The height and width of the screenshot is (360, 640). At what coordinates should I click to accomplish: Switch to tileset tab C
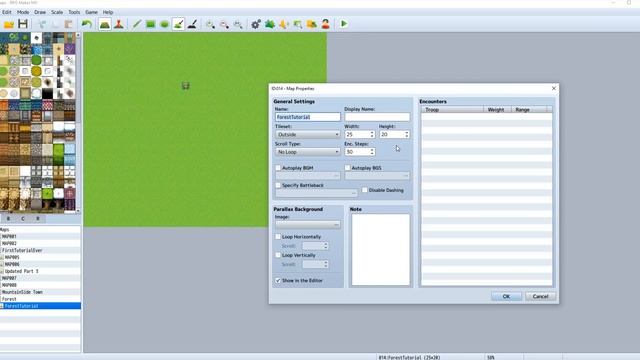pos(23,219)
